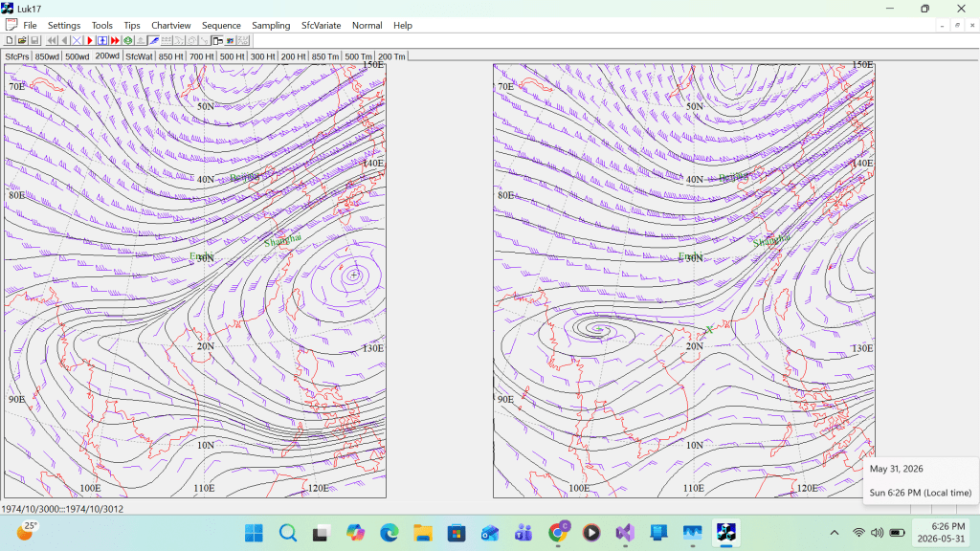This screenshot has width=980, height=551.
Task: Click the grey up-arrow toolbar icon
Action: [141, 40]
